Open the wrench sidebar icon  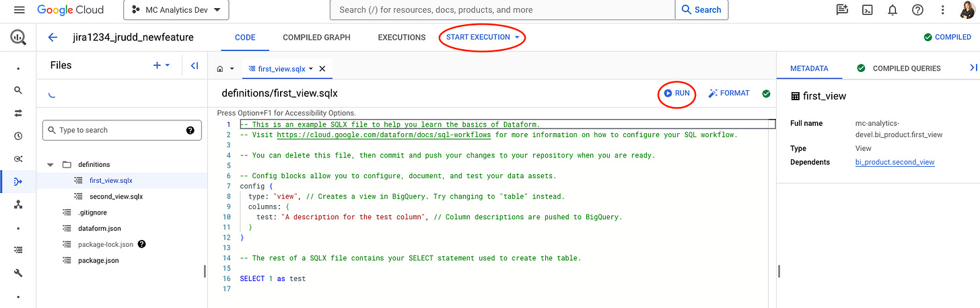click(x=18, y=273)
